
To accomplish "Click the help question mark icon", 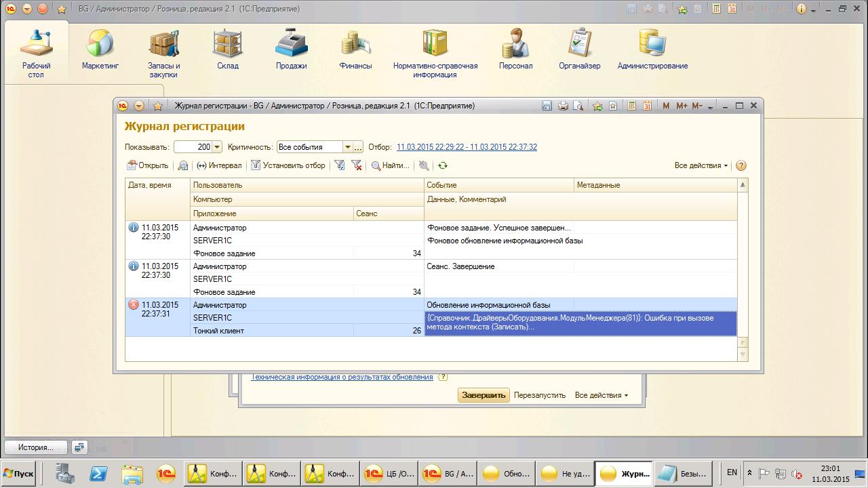I will (741, 165).
